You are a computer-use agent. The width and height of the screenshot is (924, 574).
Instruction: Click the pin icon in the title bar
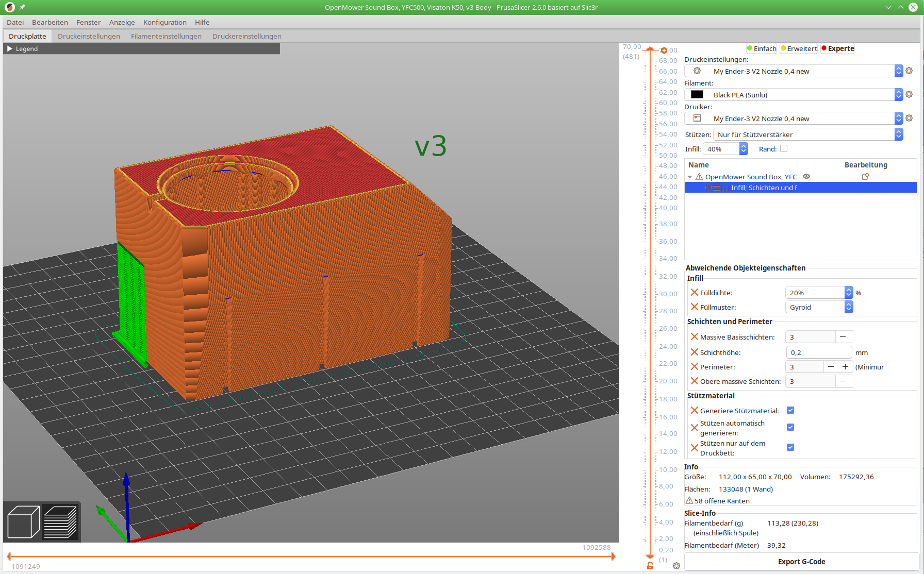22,7
